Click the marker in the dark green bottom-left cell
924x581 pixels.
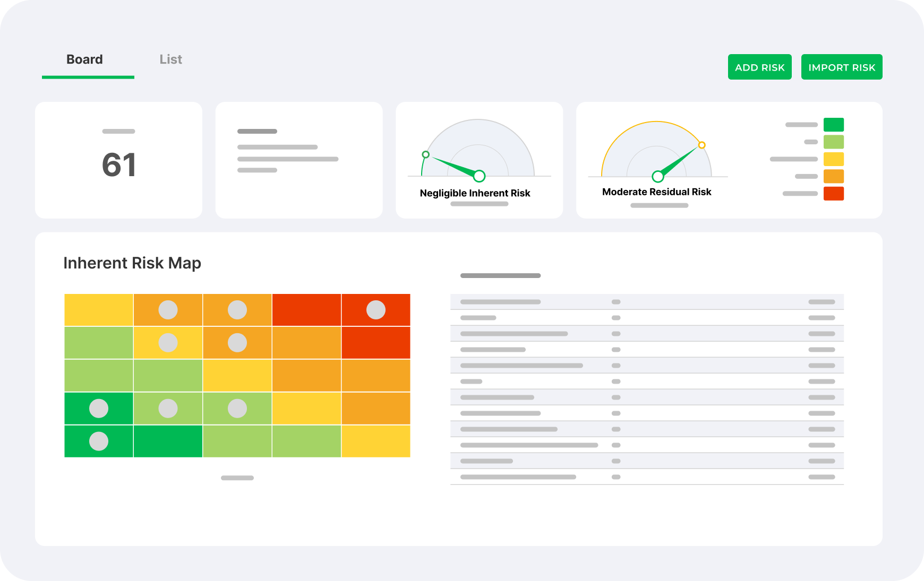click(x=99, y=441)
